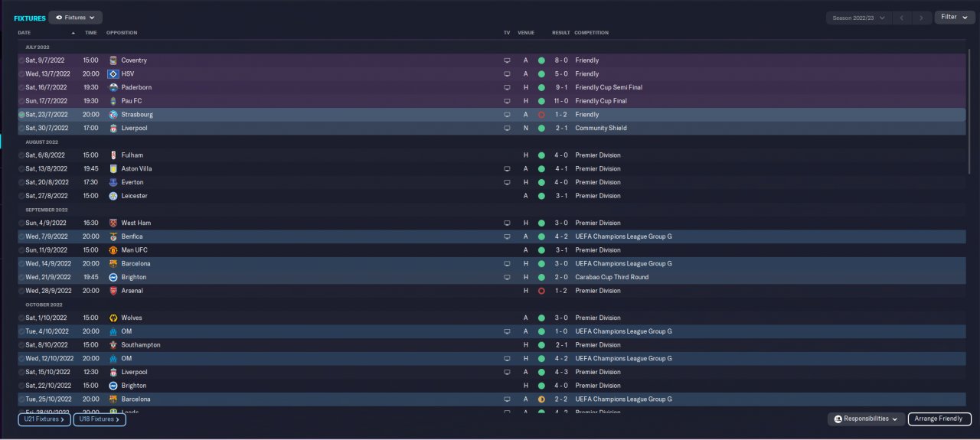Click the TV icon on the Aston Villa fixture
This screenshot has height=440, width=980.
506,169
